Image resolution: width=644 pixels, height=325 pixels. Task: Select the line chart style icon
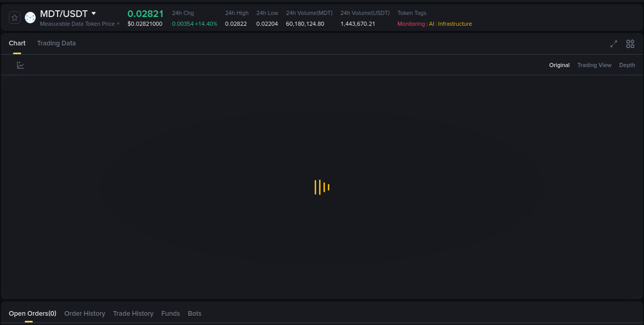[20, 65]
